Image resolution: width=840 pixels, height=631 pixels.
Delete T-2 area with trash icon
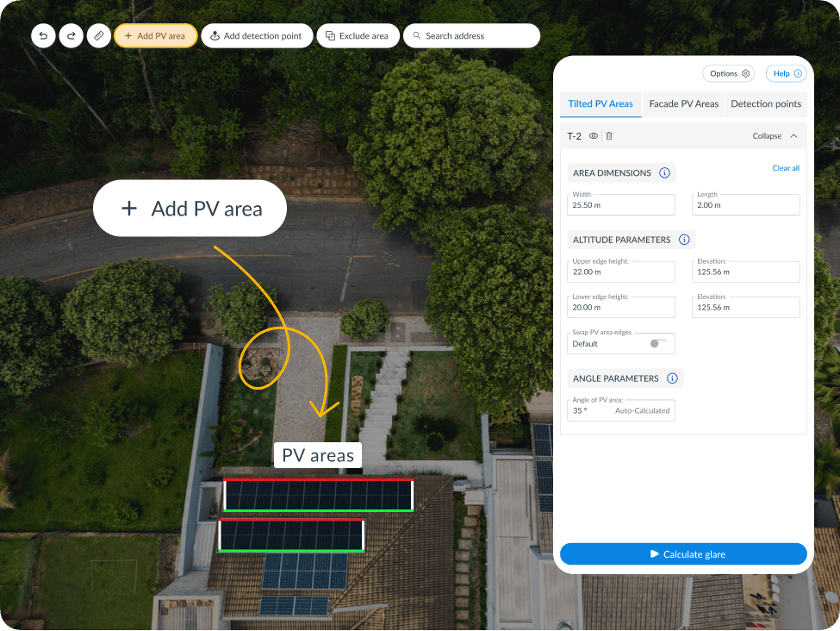tap(609, 136)
